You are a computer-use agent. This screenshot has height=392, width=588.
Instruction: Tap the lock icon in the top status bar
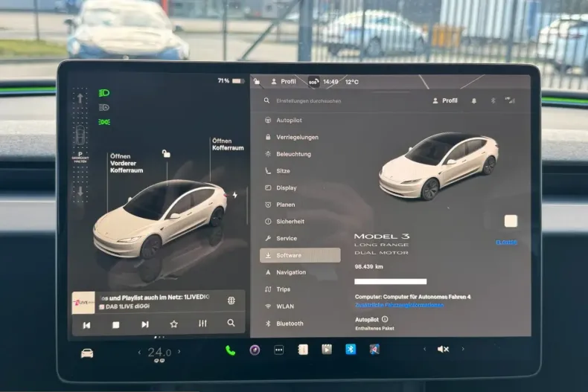pyautogui.click(x=257, y=81)
